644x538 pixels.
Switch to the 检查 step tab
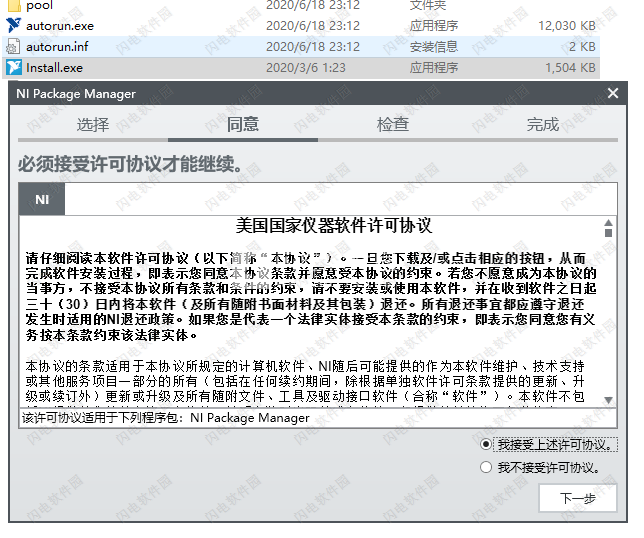(x=393, y=124)
